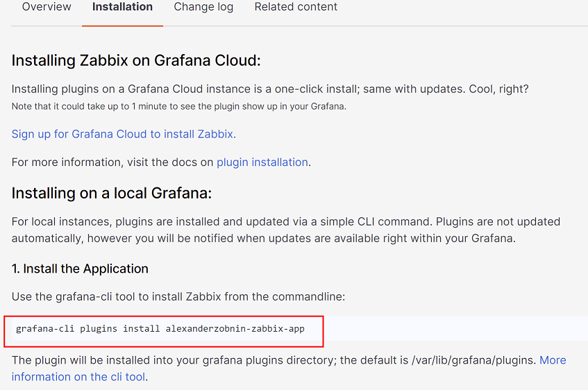Image resolution: width=588 pixels, height=390 pixels.
Task: Select the Installation tab
Action: pos(122,7)
